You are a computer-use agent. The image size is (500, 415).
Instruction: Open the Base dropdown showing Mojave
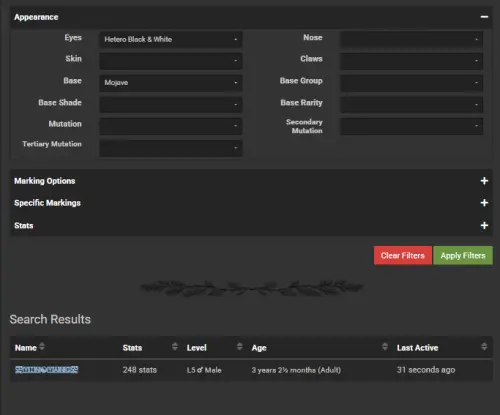[171, 83]
